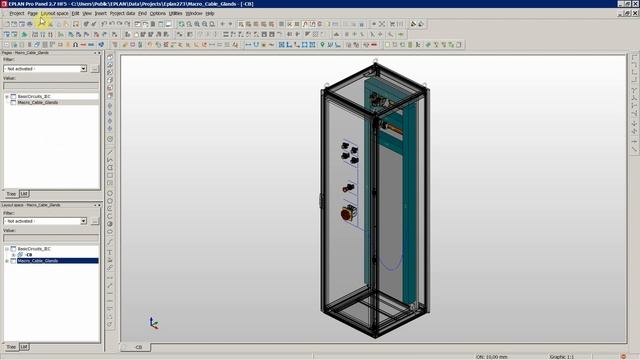
Task: Select the Polygon tool in vertical toolbar
Action: coord(110,168)
